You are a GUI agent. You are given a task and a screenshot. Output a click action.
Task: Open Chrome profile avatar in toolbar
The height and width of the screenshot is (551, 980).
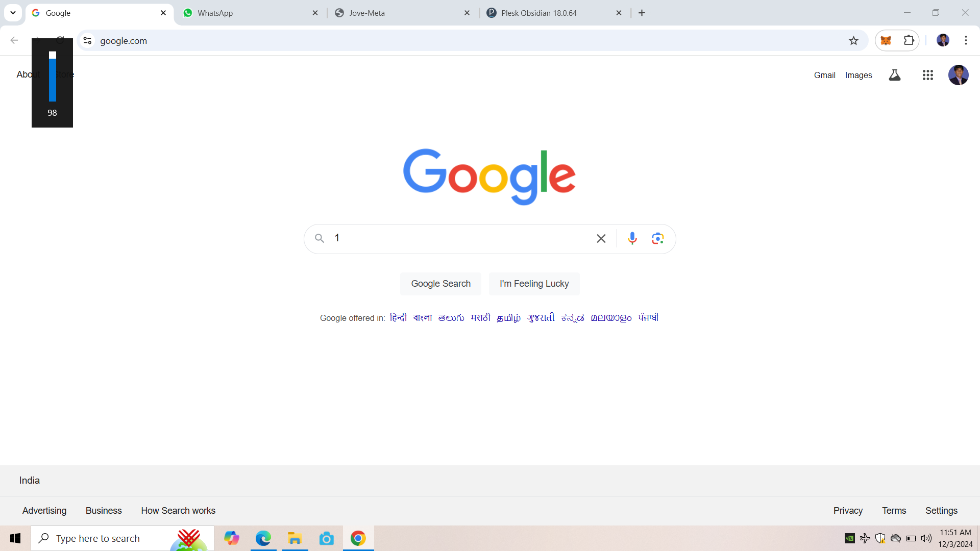(x=943, y=40)
